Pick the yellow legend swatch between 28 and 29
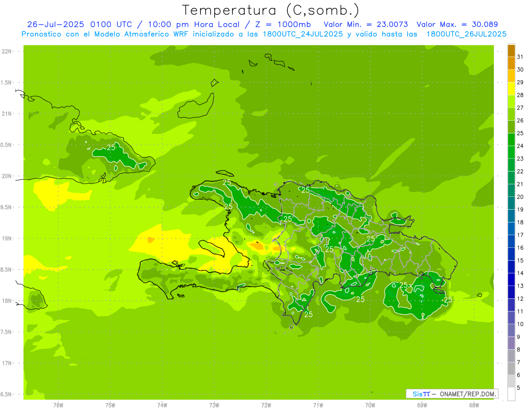The width and height of the screenshot is (532, 411). (x=511, y=89)
